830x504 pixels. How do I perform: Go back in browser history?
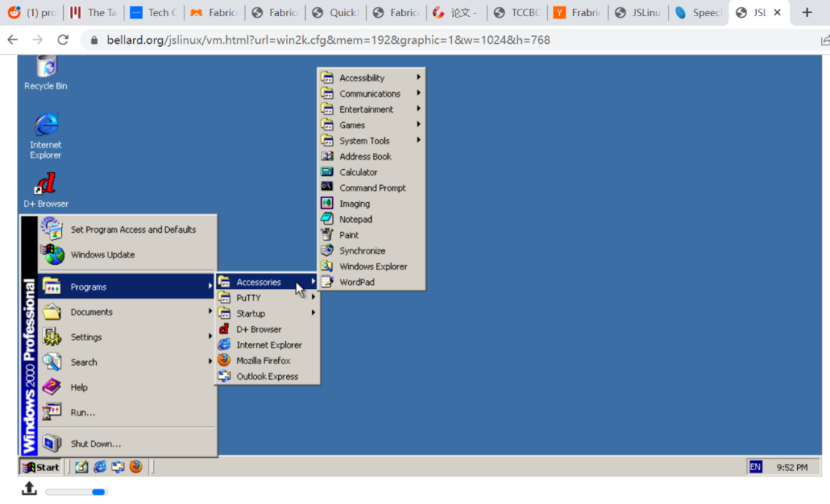tap(13, 40)
